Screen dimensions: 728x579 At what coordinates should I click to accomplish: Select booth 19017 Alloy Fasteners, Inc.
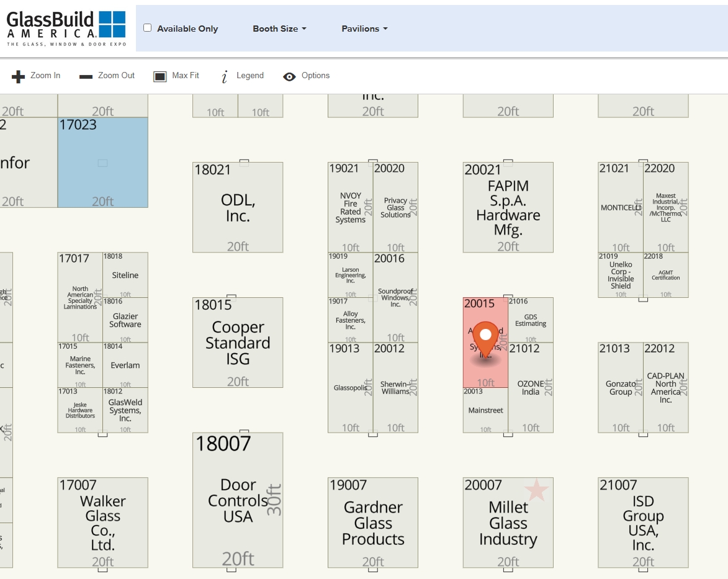pos(351,320)
